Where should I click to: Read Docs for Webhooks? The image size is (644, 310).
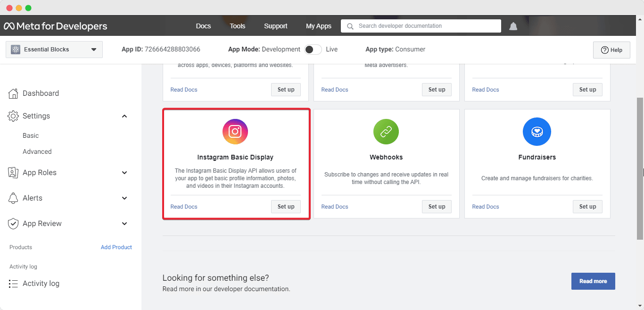click(335, 207)
